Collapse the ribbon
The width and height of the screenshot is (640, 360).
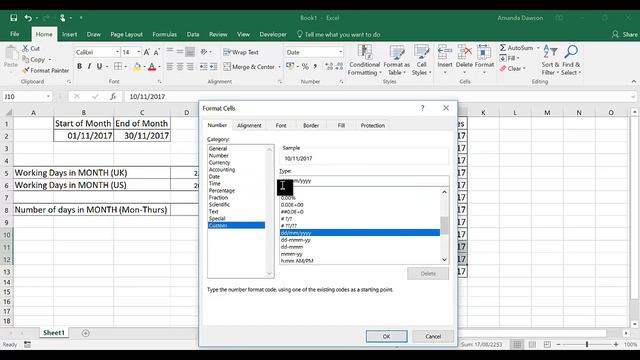633,82
